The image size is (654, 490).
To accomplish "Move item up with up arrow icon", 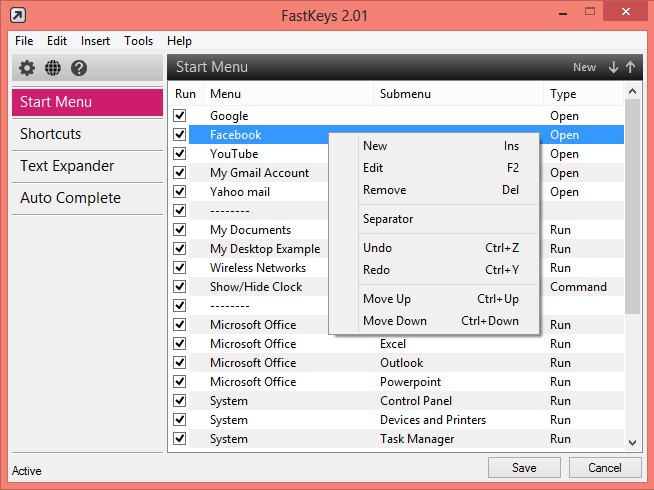I will click(x=630, y=67).
